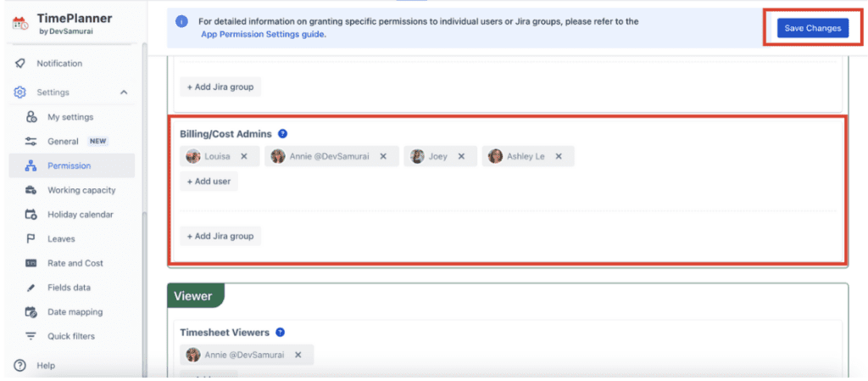Click the NEW badge beside General
Image resolution: width=868 pixels, height=381 pixels.
[x=98, y=141]
